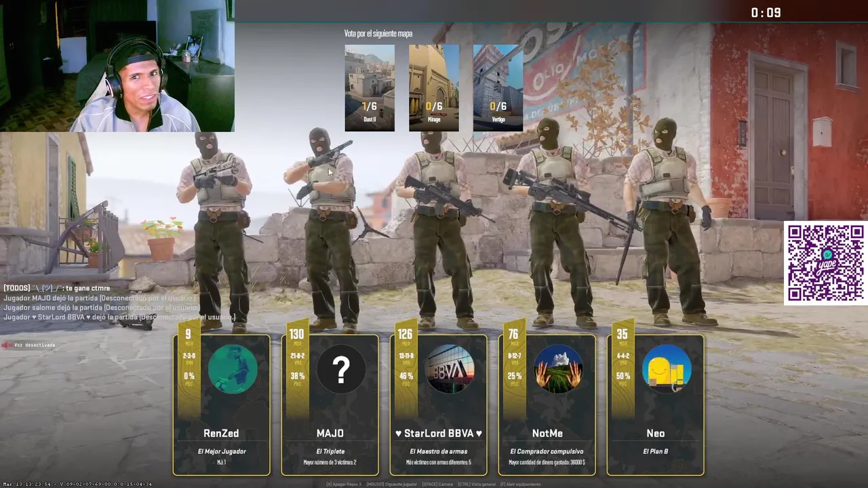
Task: Select the StarLord BBVA player name
Action: point(439,433)
